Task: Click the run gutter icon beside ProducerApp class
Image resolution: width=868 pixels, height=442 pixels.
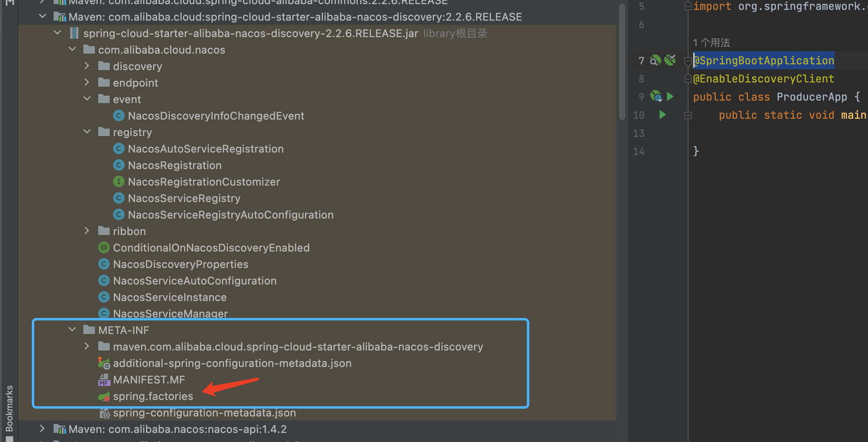Action: 670,96
